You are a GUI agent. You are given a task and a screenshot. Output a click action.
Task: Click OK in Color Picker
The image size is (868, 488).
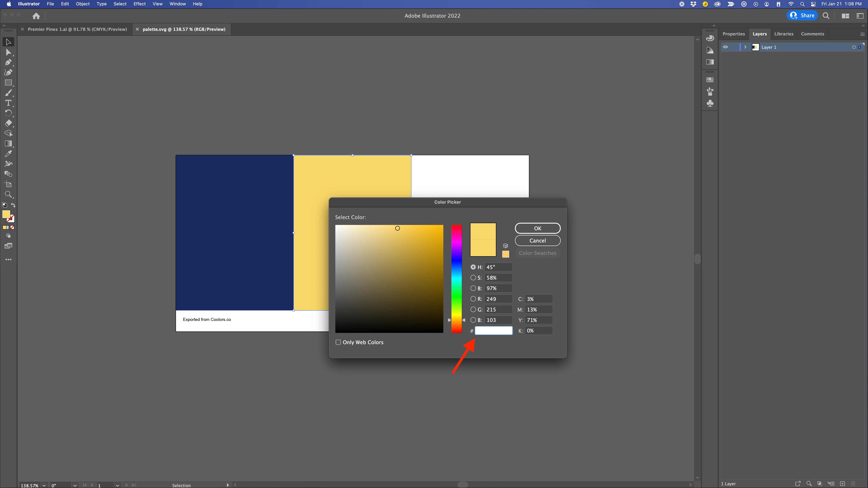pyautogui.click(x=537, y=228)
